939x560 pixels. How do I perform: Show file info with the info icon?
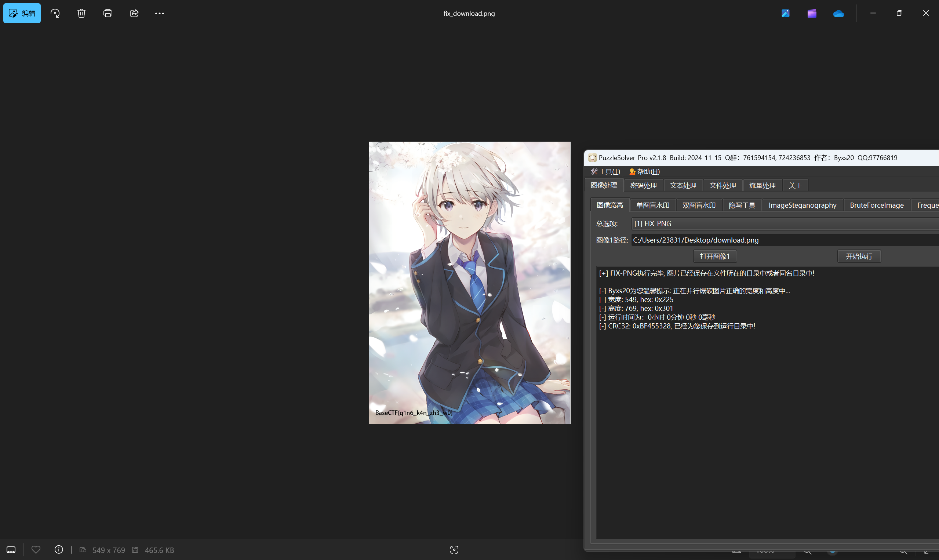(59, 550)
